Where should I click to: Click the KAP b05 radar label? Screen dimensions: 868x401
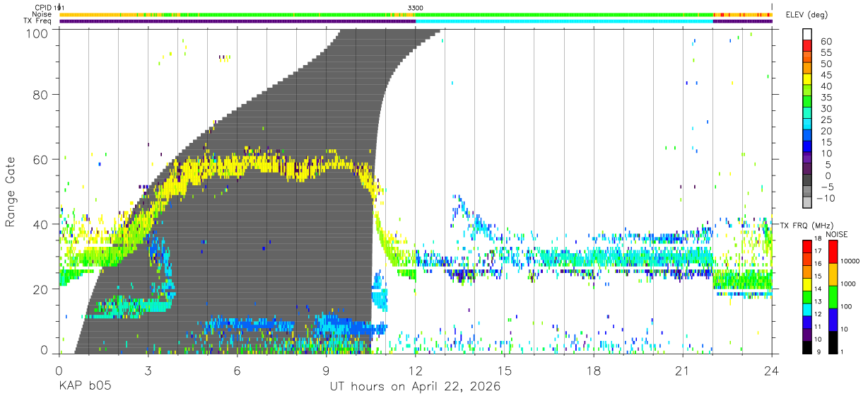(85, 387)
